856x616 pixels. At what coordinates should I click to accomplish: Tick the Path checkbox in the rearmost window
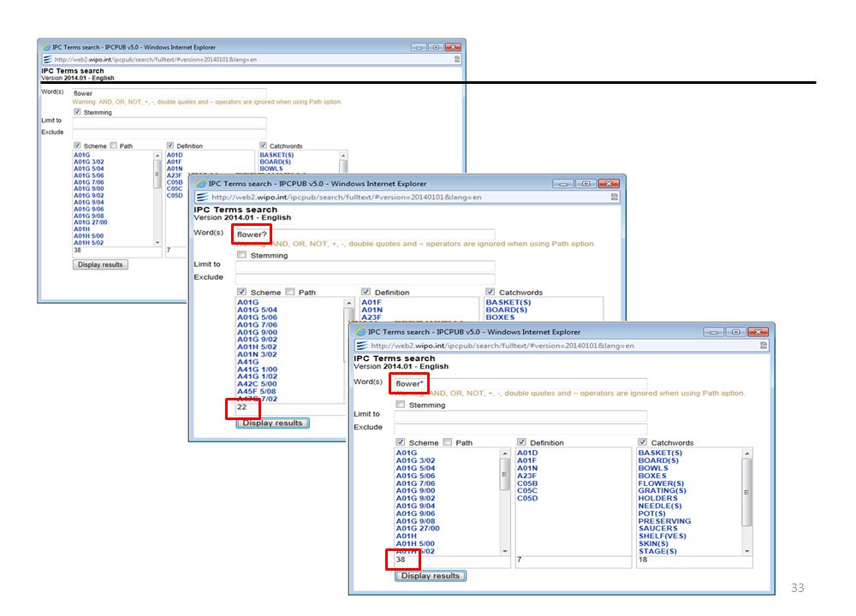[x=114, y=145]
